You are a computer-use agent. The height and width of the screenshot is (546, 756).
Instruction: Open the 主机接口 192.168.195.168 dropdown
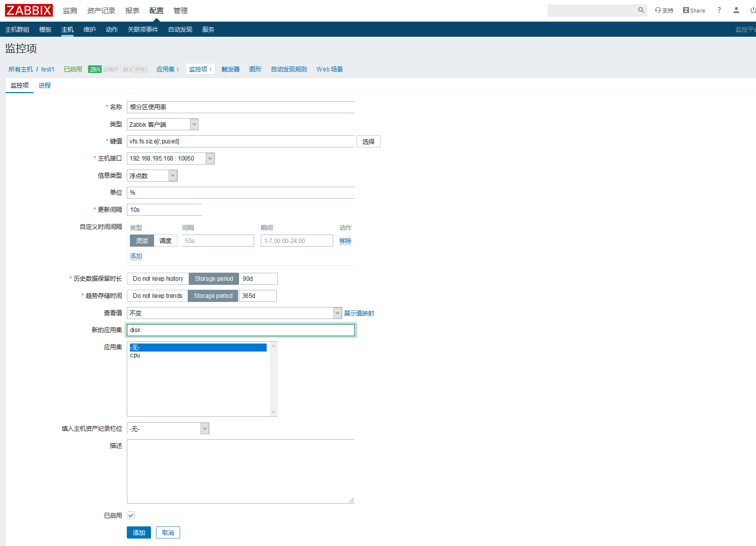(171, 159)
